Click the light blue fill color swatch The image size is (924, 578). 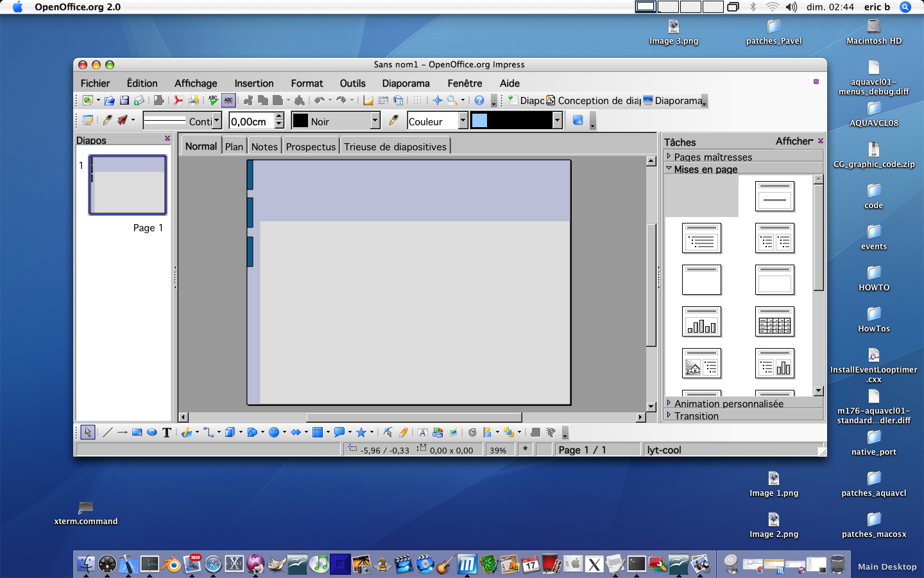[x=479, y=120]
